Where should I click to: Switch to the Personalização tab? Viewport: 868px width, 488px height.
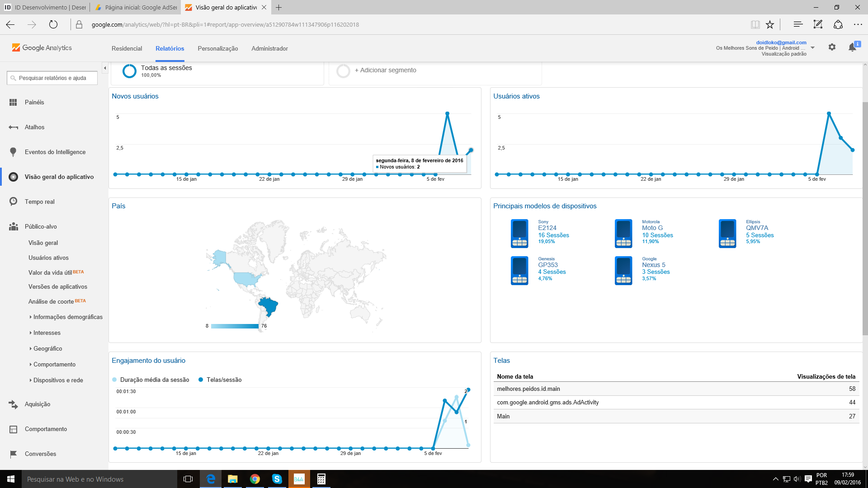point(217,49)
